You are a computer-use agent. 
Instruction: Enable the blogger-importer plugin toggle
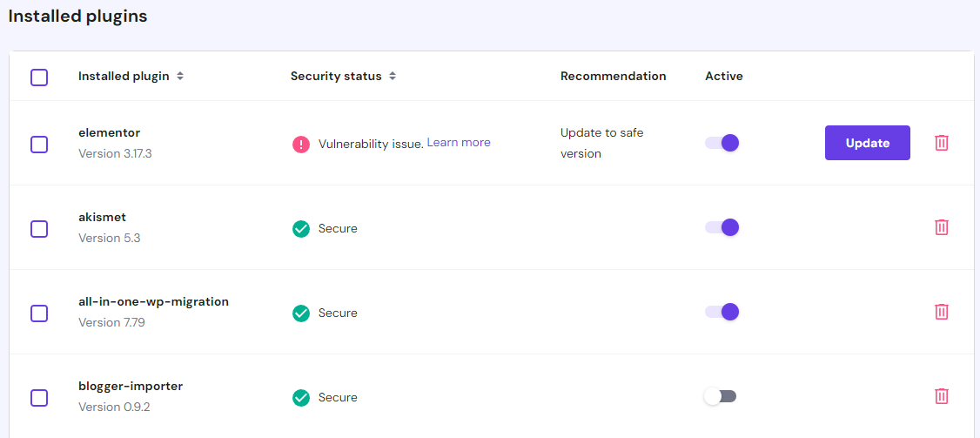[721, 396]
